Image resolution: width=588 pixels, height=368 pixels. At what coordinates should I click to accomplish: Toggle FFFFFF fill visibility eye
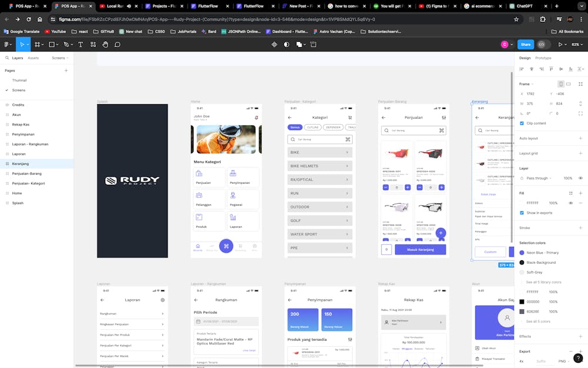(x=571, y=203)
